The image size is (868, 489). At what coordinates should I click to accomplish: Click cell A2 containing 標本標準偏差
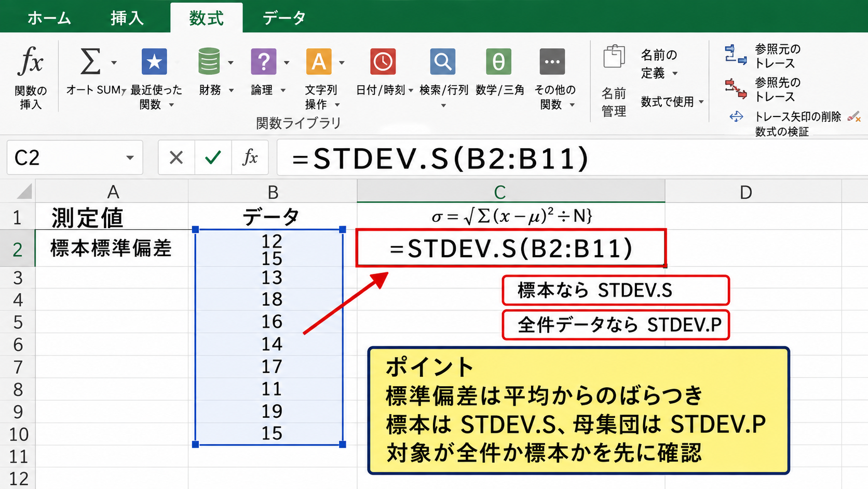112,248
